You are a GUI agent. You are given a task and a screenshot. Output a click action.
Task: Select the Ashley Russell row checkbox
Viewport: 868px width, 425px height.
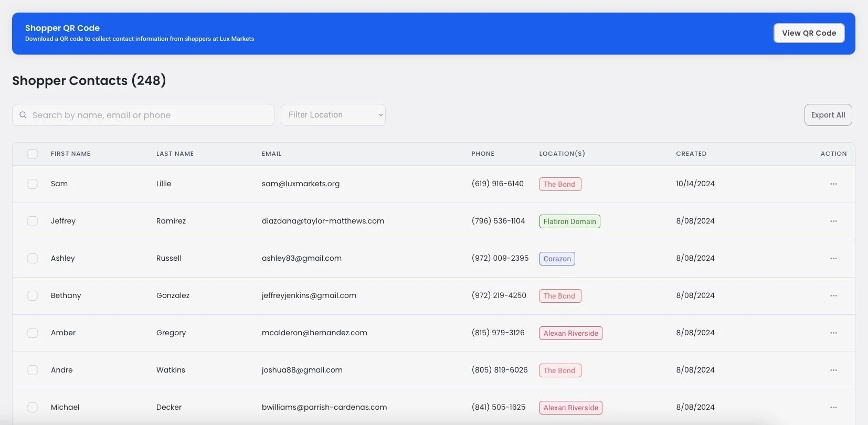(33, 259)
